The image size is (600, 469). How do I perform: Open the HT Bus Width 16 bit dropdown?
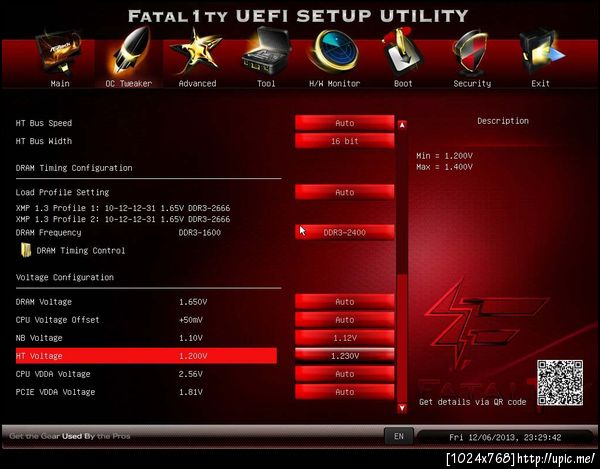(344, 141)
